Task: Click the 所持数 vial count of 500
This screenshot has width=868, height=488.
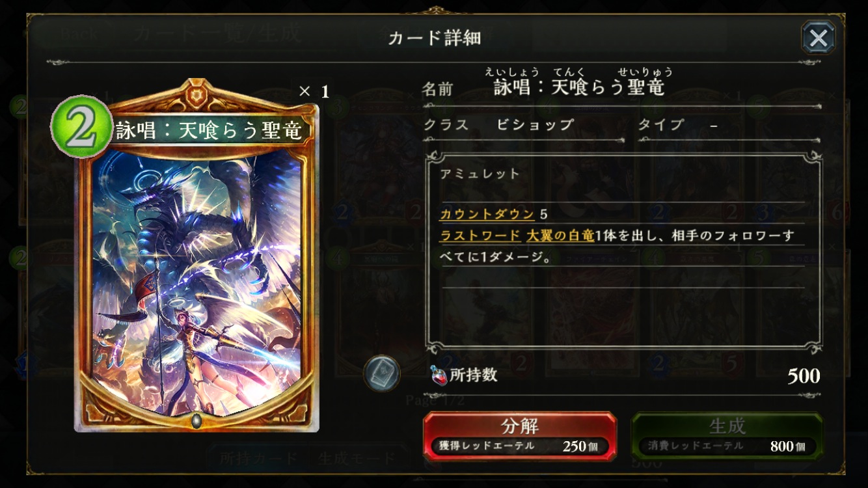Action: coord(804,376)
